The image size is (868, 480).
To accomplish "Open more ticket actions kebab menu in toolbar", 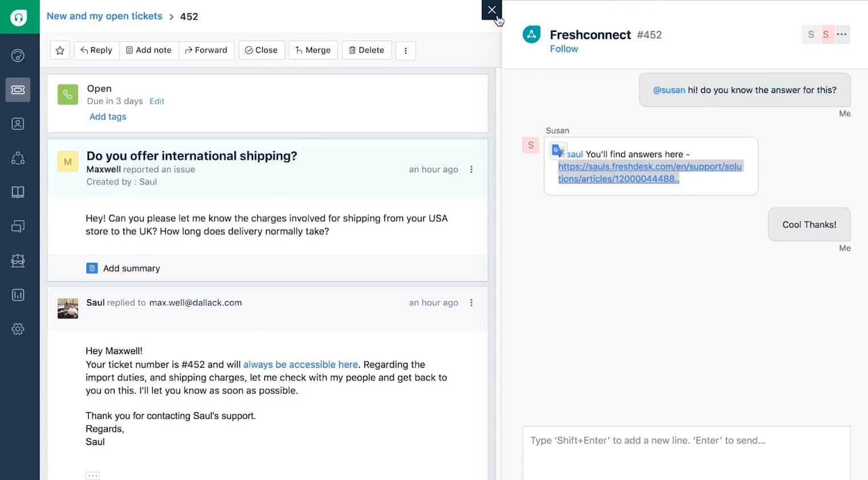I will (405, 50).
